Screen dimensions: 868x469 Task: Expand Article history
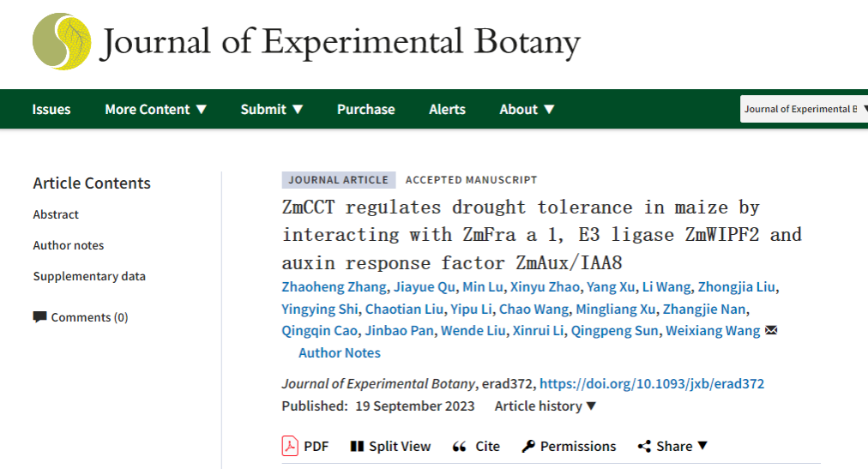(546, 406)
